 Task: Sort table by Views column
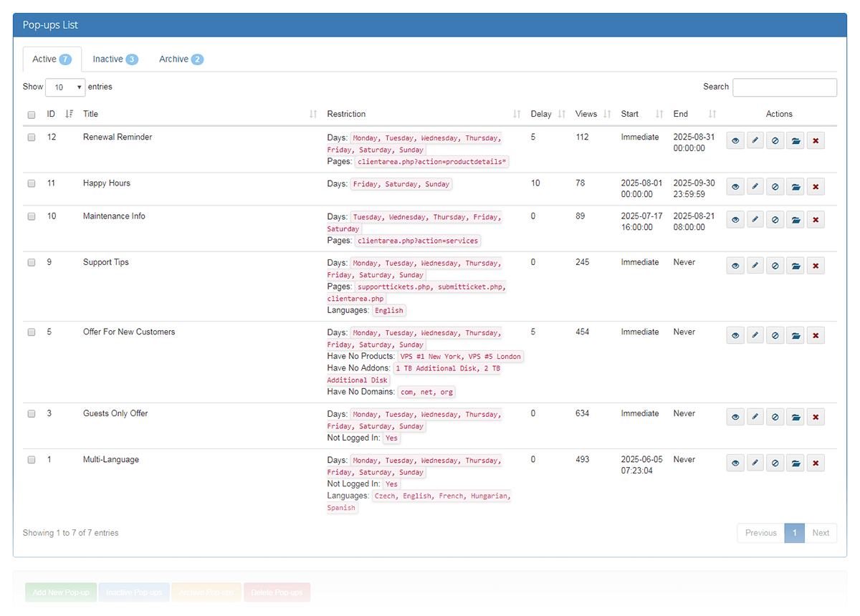[593, 114]
